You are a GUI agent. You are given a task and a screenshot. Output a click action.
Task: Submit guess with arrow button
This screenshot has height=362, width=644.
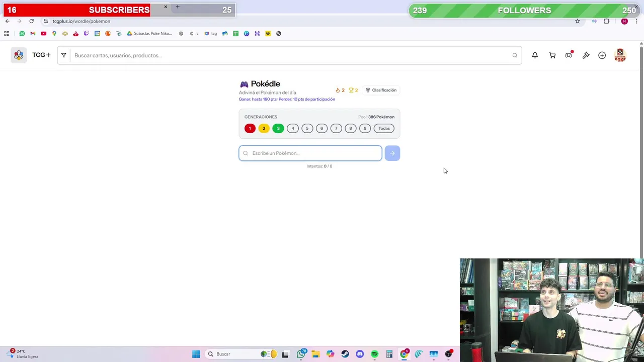(x=392, y=153)
